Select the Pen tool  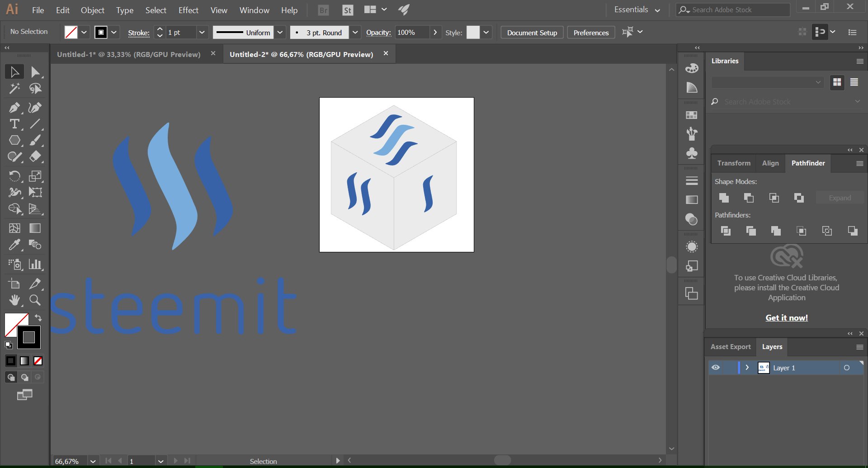tap(14, 108)
